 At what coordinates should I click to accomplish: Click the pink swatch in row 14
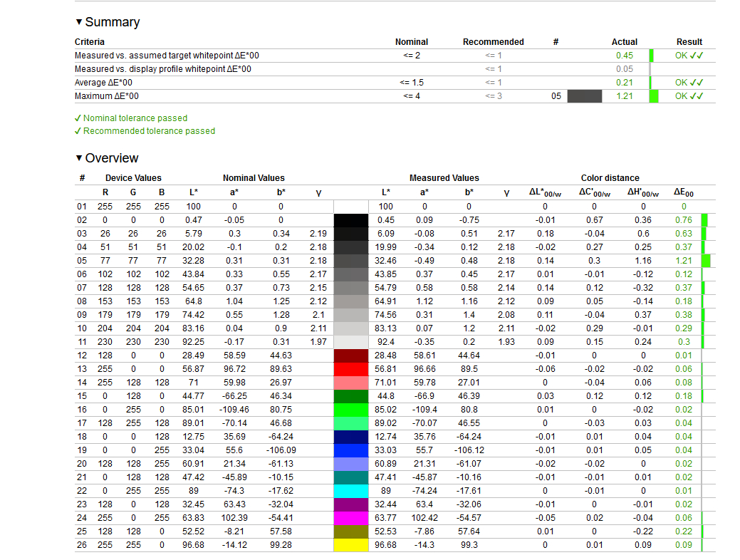point(350,383)
